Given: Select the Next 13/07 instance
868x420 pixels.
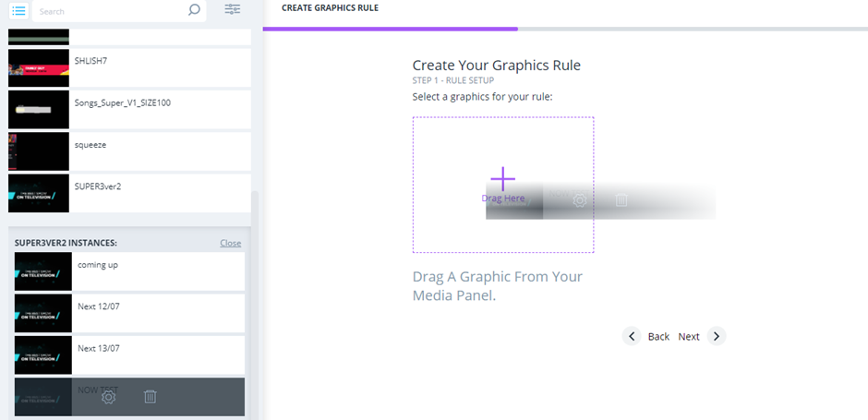Looking at the screenshot, I should tap(129, 355).
